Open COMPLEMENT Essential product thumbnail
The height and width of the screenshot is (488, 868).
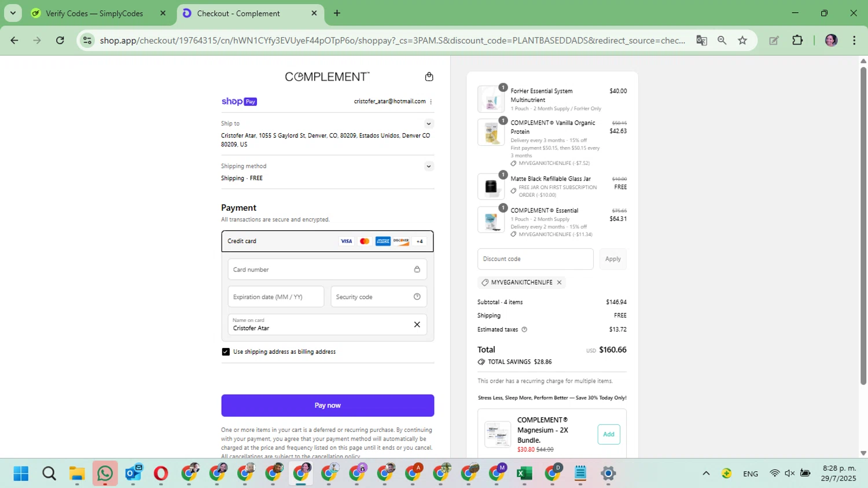click(x=491, y=219)
